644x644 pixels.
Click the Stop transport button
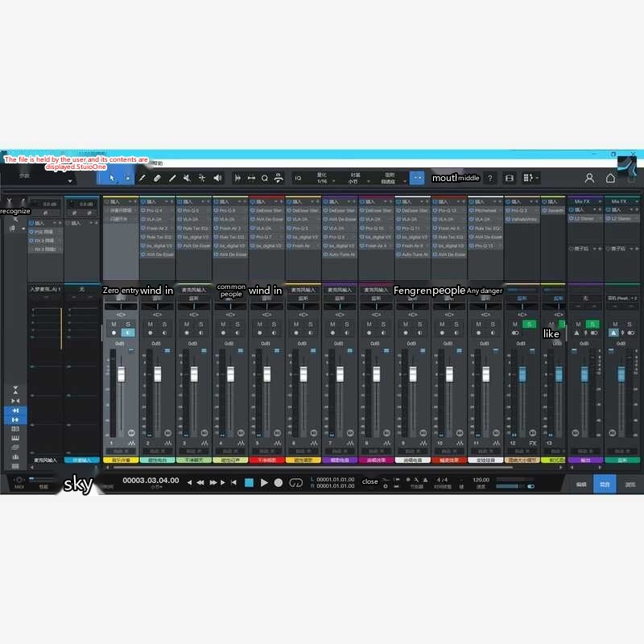click(x=249, y=482)
